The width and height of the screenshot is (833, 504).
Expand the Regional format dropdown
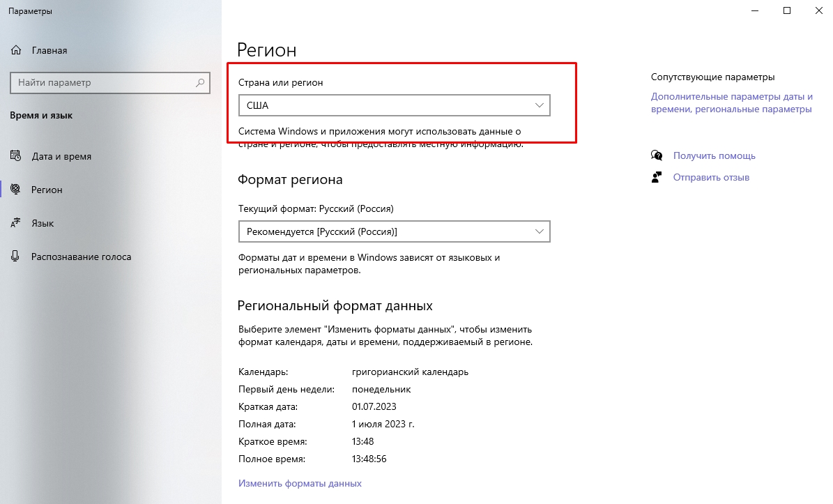(394, 231)
